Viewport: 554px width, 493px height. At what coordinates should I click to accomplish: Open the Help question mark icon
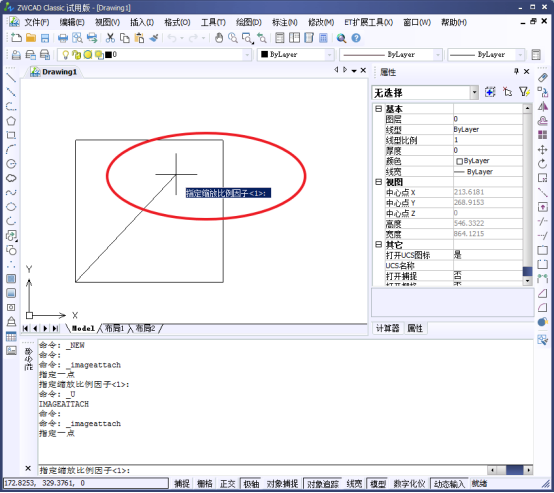coord(356,38)
